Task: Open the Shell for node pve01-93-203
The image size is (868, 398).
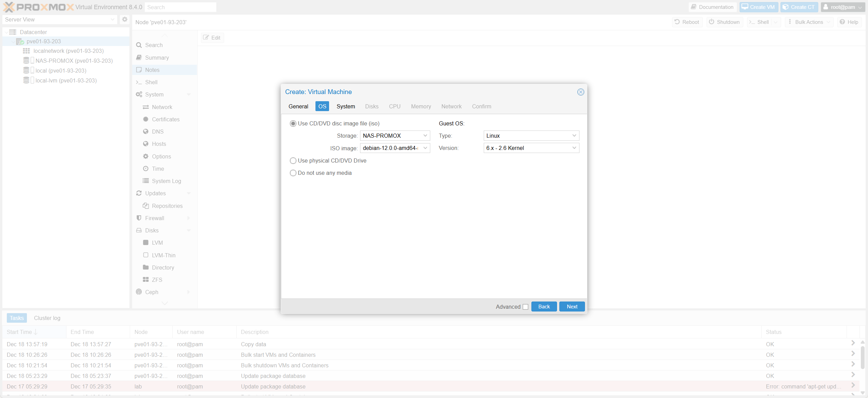Action: pos(151,82)
